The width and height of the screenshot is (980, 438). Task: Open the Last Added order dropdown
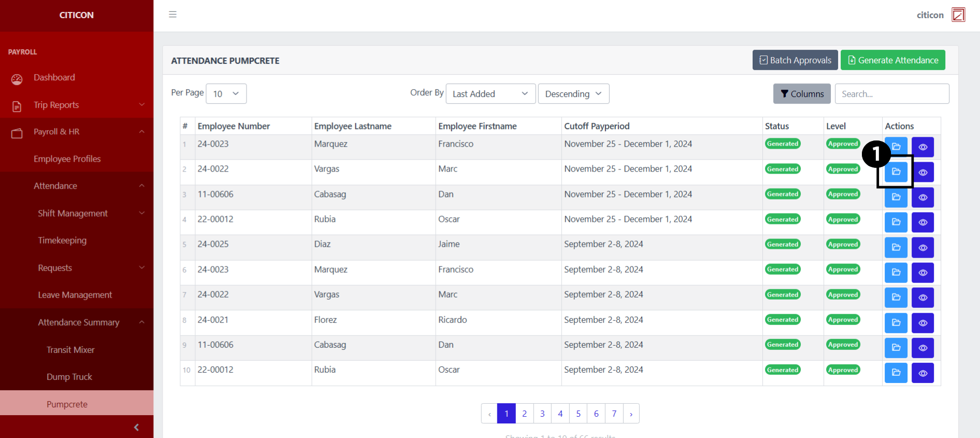[490, 94]
